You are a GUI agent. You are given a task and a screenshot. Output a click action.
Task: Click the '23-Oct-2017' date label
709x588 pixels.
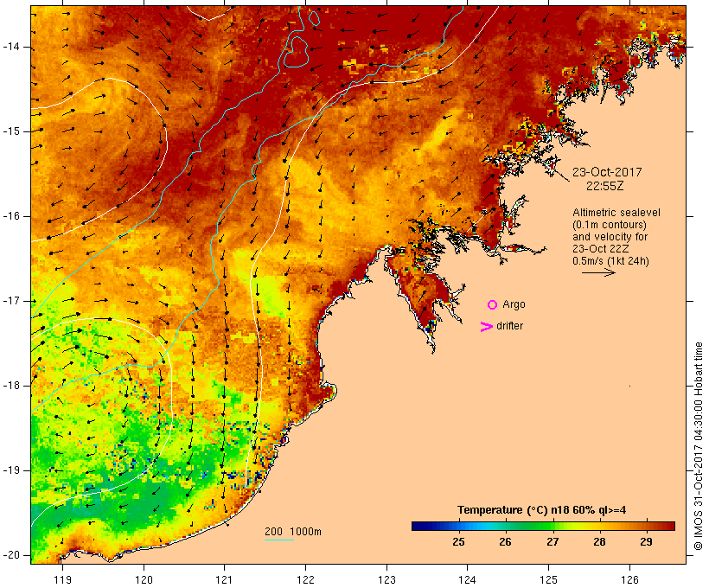pos(607,172)
